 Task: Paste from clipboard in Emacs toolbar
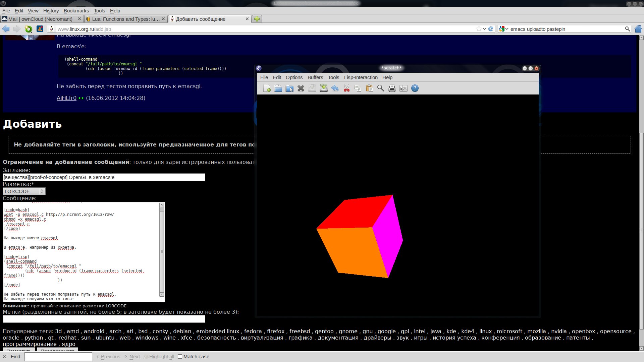(369, 88)
